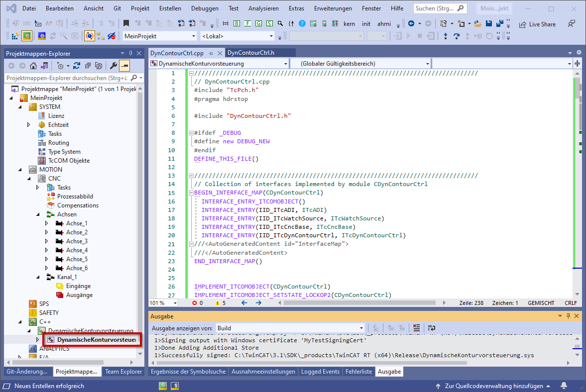Image resolution: width=586 pixels, height=392 pixels.
Task: Switch to the Team Explorer tab
Action: click(x=123, y=372)
